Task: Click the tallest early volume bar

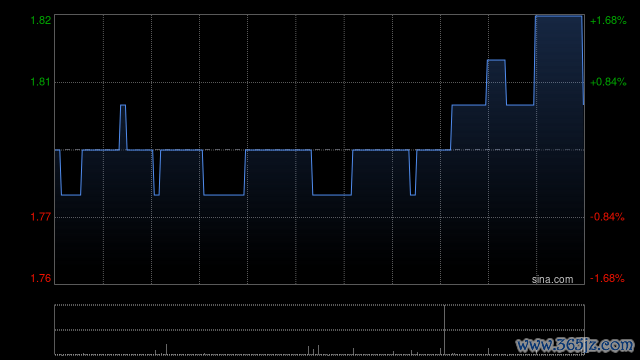Action: click(166, 349)
